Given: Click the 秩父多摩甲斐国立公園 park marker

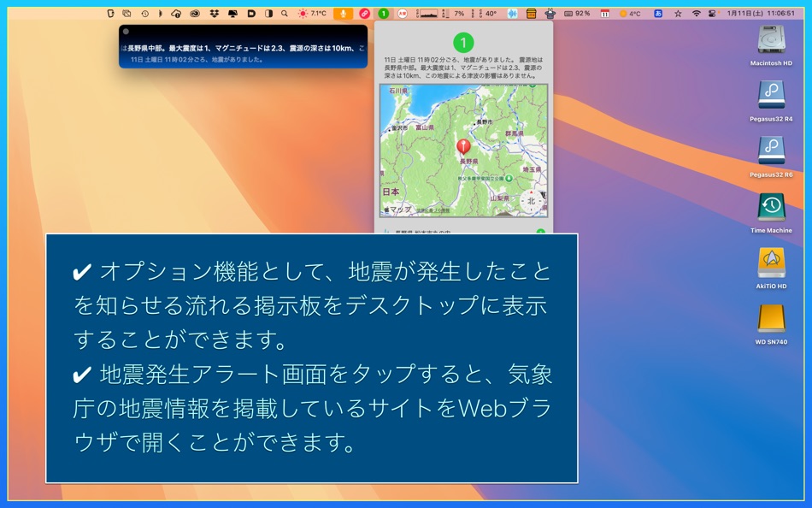Looking at the screenshot, I should point(509,179).
